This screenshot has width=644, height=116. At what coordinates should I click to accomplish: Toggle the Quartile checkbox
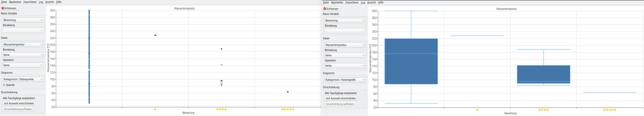coord(4,85)
